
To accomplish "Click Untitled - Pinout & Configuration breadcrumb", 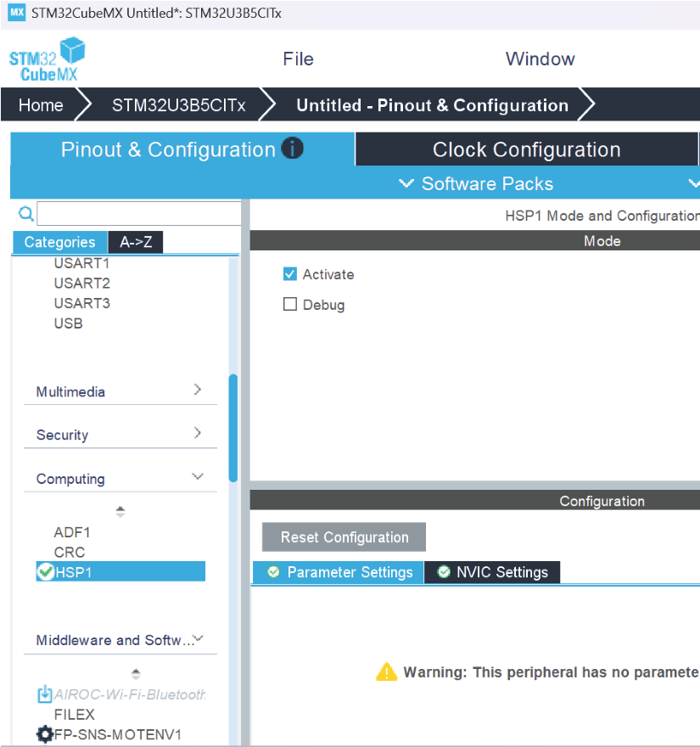I will tap(433, 104).
